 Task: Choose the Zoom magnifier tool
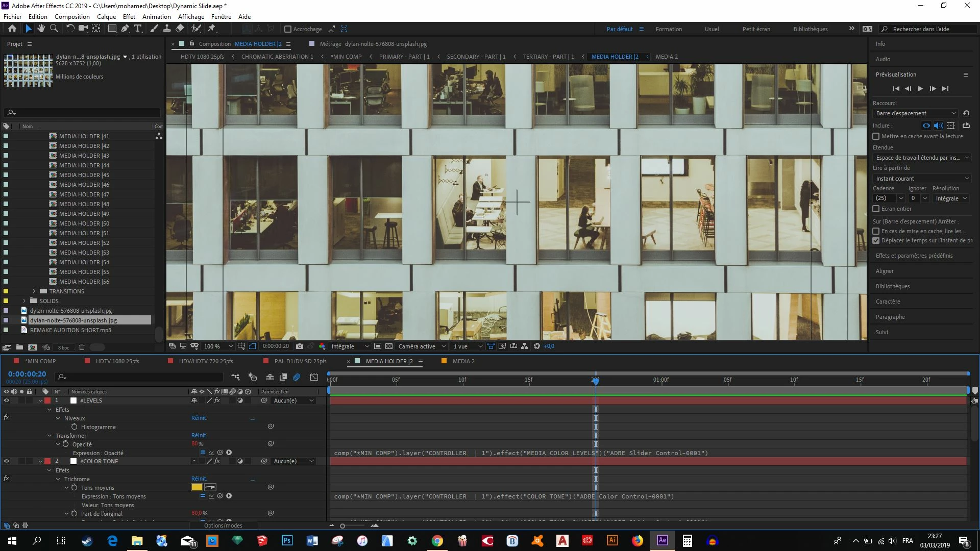click(x=54, y=29)
